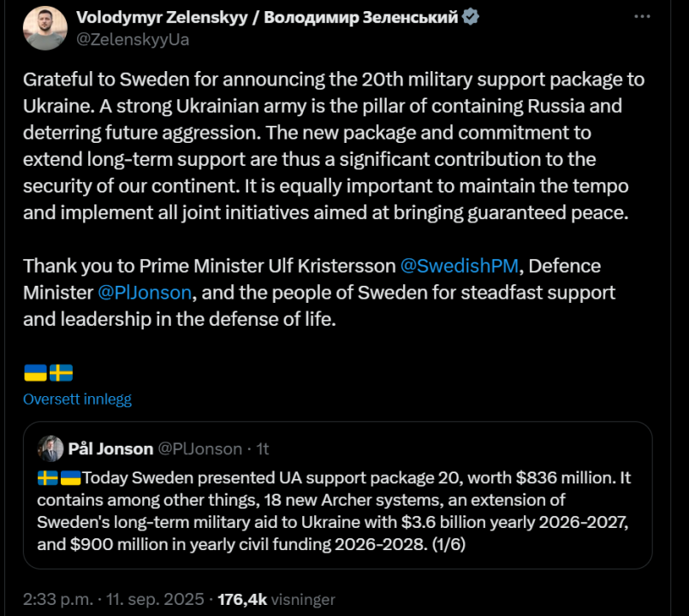Click Zelenskyy's profile avatar picture
This screenshot has height=616, width=689.
click(45, 28)
